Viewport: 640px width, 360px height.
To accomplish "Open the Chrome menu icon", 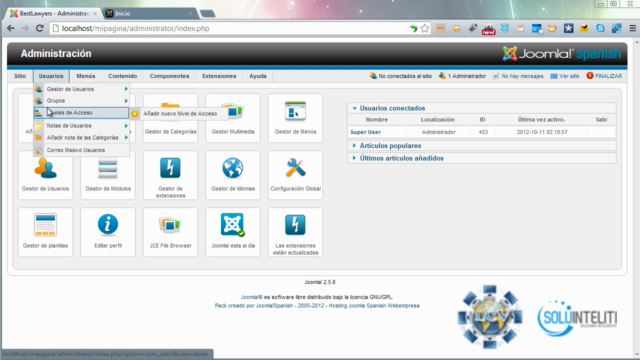I will click(632, 28).
